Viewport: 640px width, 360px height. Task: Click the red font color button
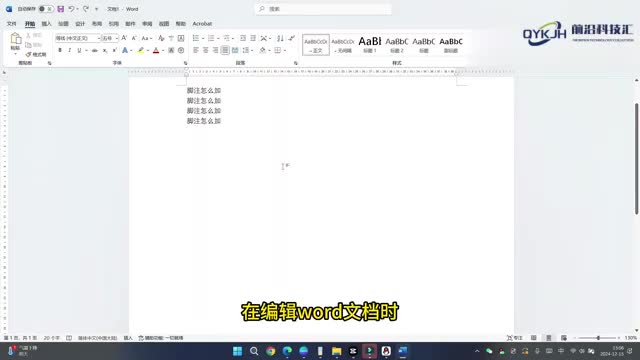coord(156,50)
